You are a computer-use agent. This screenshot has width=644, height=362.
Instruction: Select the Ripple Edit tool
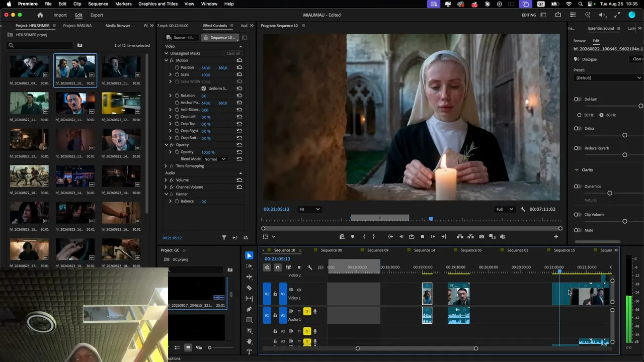(x=249, y=277)
